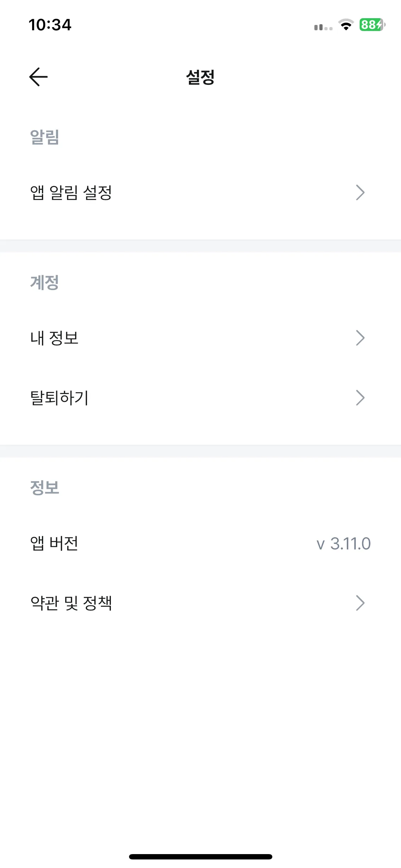Tap the 설정 page title
Image resolution: width=401 pixels, height=868 pixels.
[200, 77]
